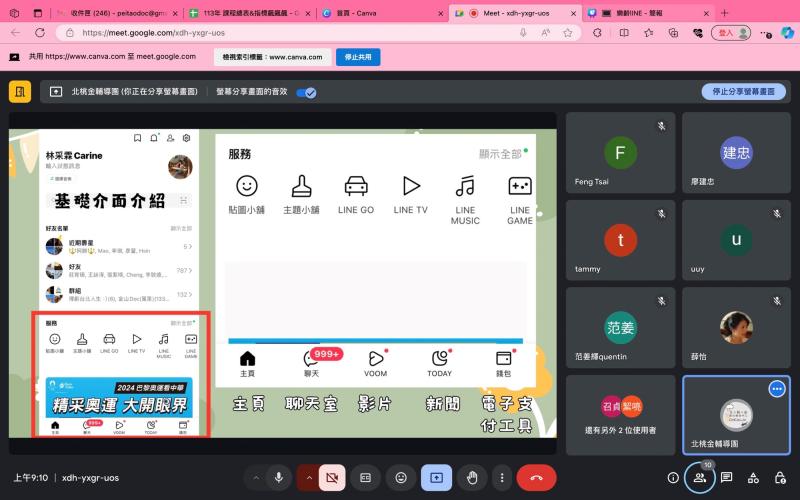Expand camera video settings chevron
The image size is (800, 500).
[308, 478]
